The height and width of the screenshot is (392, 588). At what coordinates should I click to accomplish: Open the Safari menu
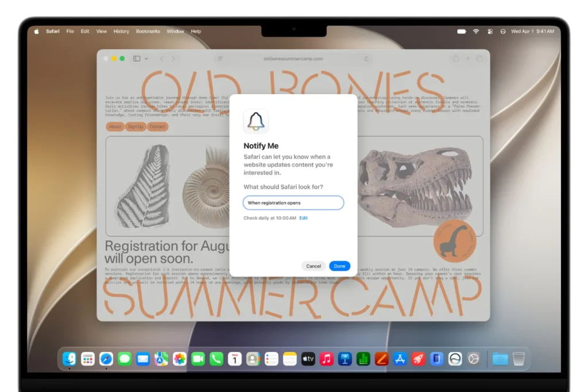click(52, 32)
